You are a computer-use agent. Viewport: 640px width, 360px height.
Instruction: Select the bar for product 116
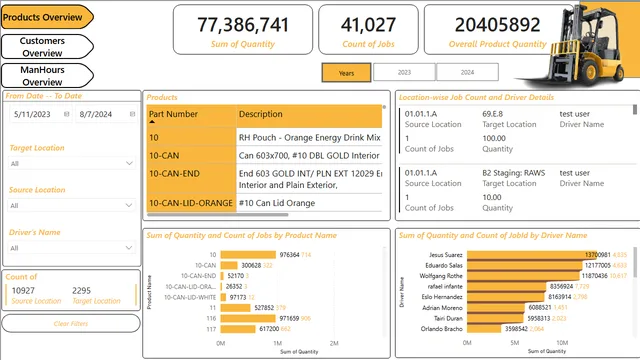click(248, 318)
